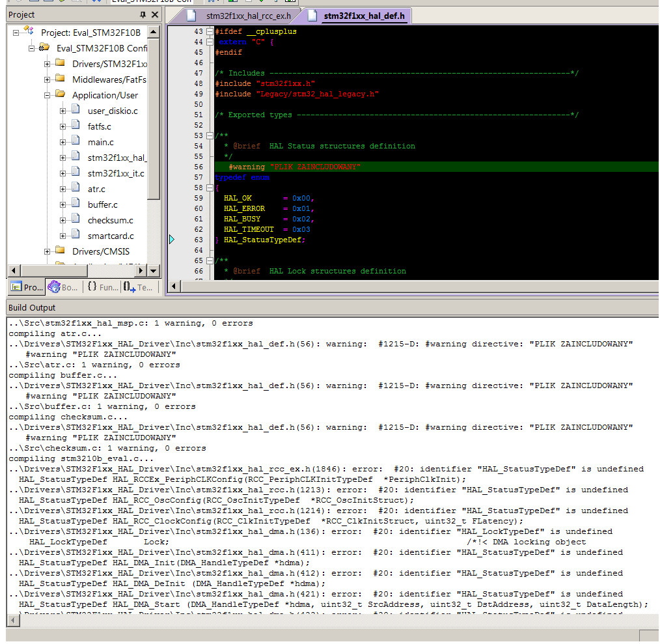The height and width of the screenshot is (644, 660).
Task: Click the Drivers/CMSIS folder icon
Action: tap(60, 251)
